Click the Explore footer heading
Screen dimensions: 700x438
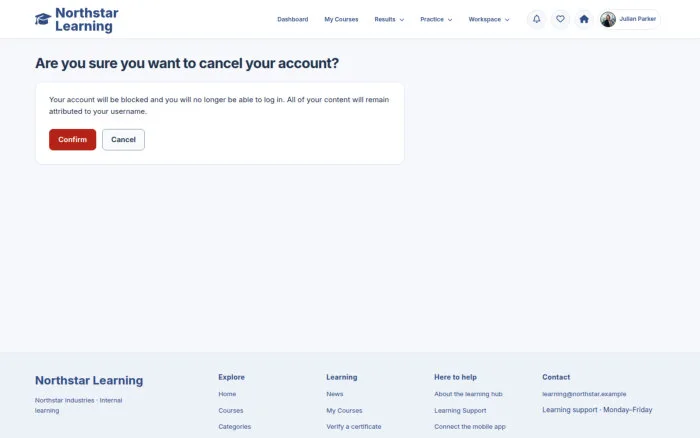[x=231, y=377]
